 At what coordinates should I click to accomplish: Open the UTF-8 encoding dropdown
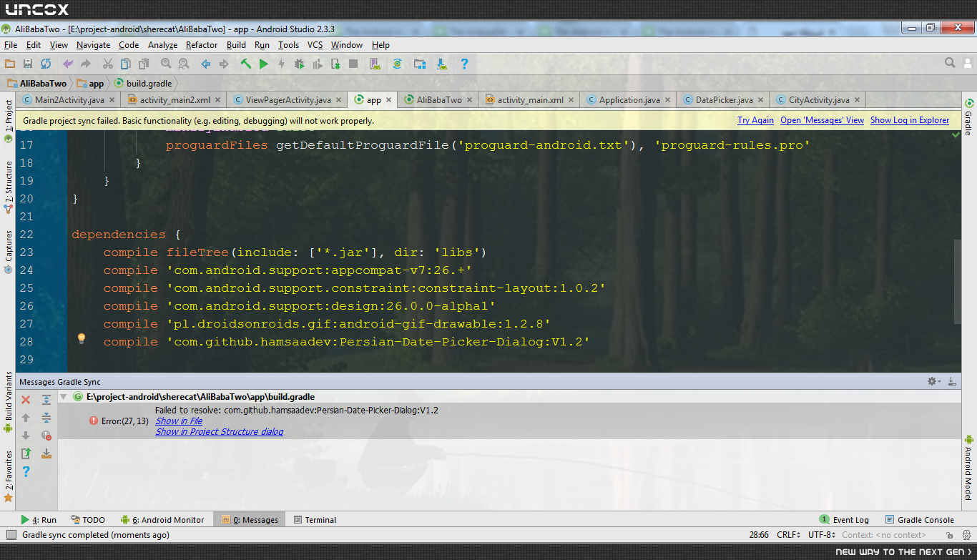coord(822,535)
